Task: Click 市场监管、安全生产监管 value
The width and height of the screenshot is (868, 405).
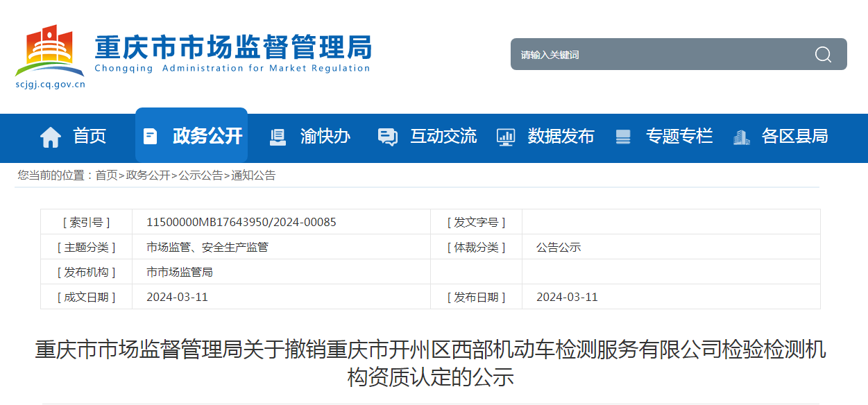Action: click(207, 247)
